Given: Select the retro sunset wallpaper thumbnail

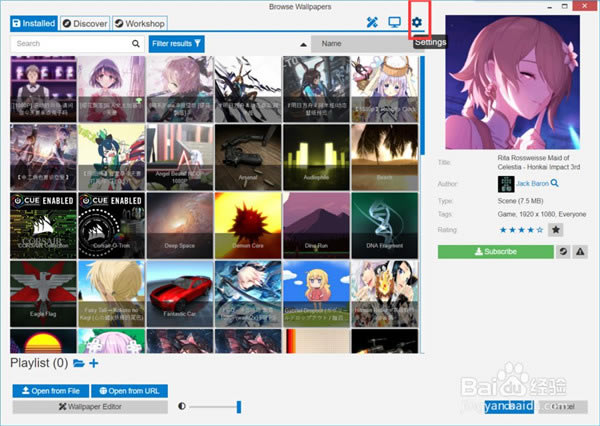Looking at the screenshot, I should pyautogui.click(x=43, y=341).
